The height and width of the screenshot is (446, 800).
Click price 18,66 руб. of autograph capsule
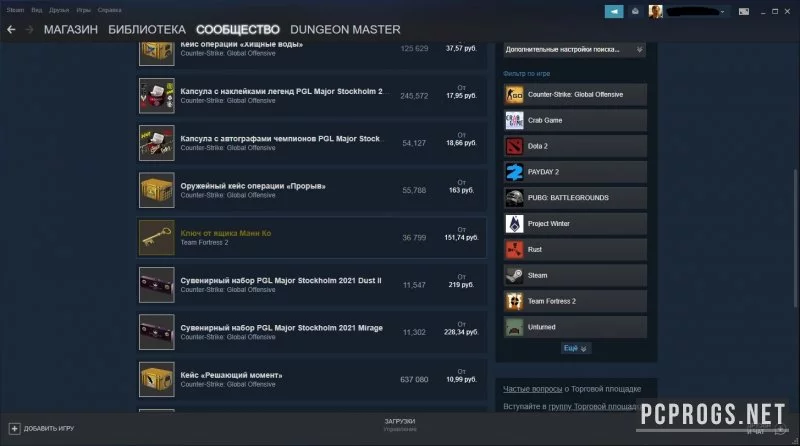[461, 143]
